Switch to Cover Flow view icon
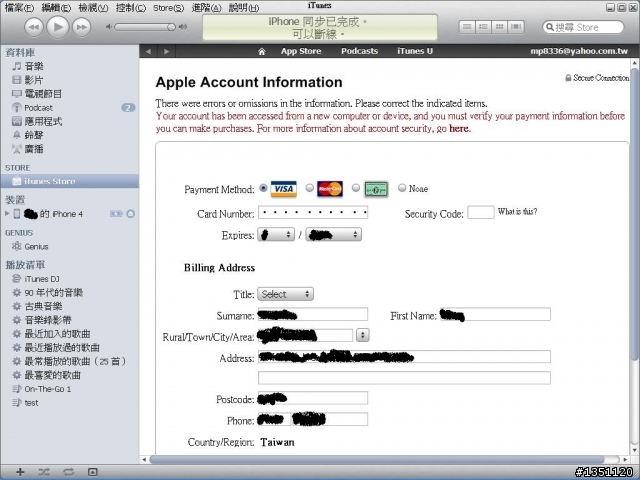The width and height of the screenshot is (640, 480). [516, 27]
